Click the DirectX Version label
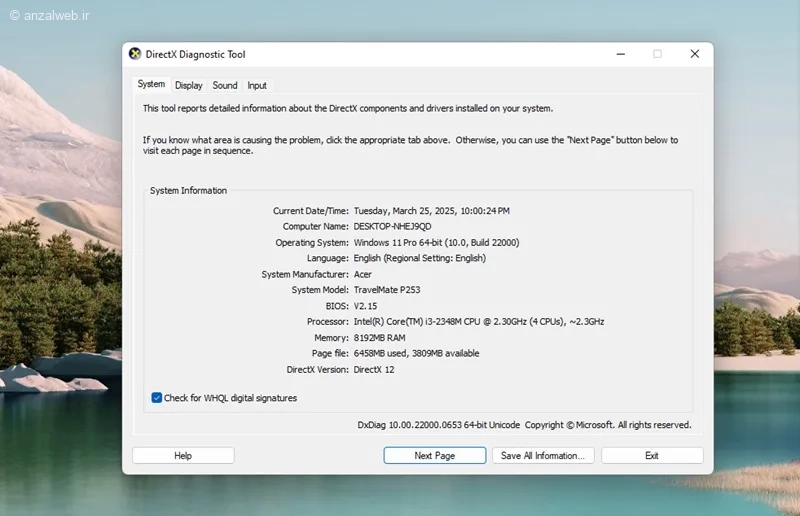The image size is (800, 516). click(318, 370)
